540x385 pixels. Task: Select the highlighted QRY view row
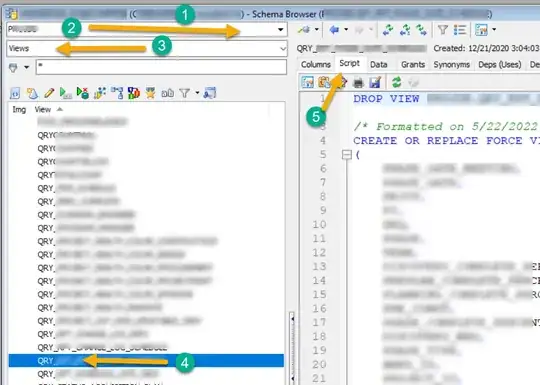pos(146,361)
